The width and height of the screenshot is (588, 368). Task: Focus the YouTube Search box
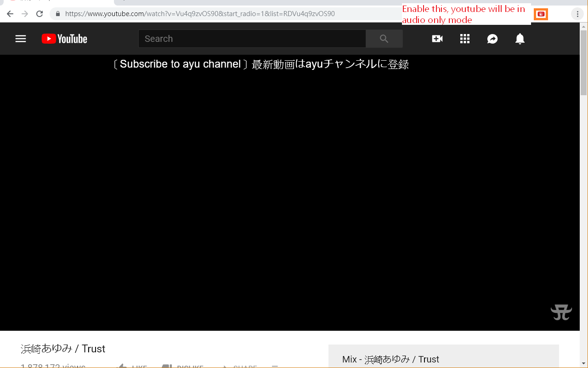pyautogui.click(x=252, y=39)
